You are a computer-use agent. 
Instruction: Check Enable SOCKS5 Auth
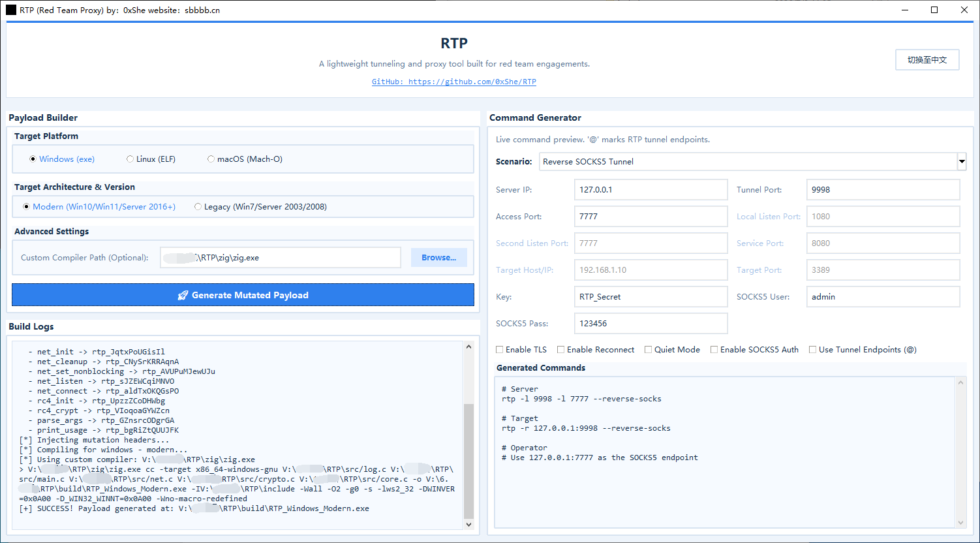coord(754,350)
